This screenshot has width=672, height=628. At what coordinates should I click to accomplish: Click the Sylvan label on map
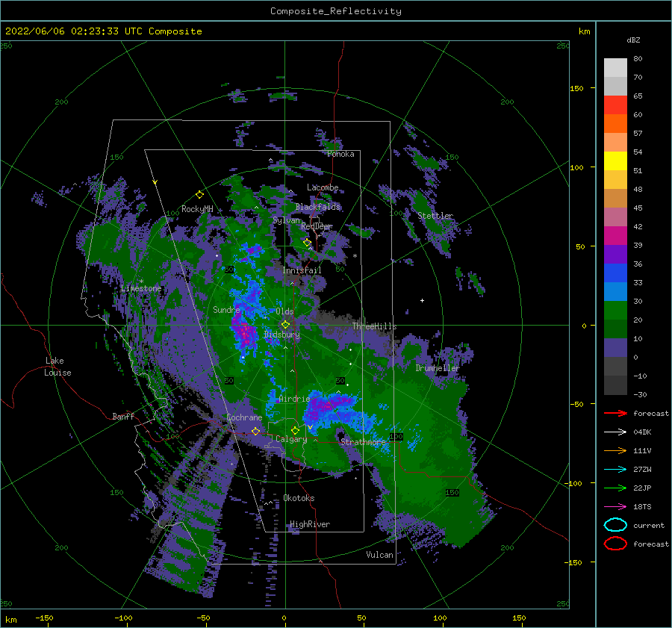pyautogui.click(x=286, y=220)
